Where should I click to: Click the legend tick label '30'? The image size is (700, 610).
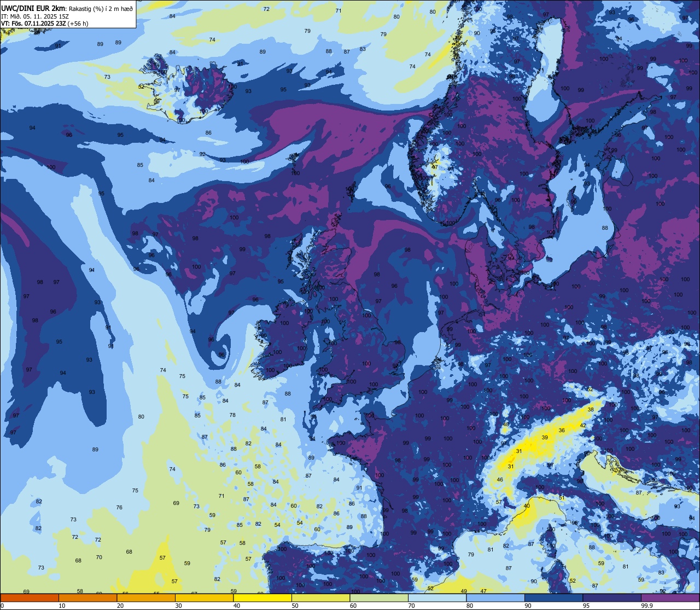coord(178,606)
